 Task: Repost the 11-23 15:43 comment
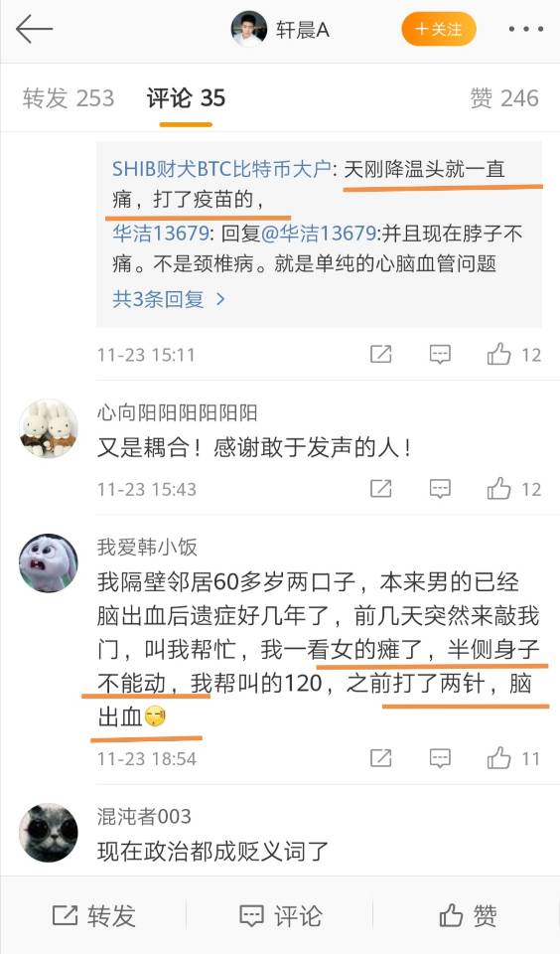(x=381, y=489)
